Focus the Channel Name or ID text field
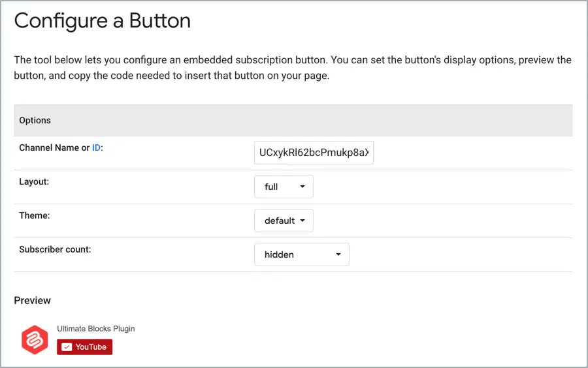 pyautogui.click(x=314, y=153)
